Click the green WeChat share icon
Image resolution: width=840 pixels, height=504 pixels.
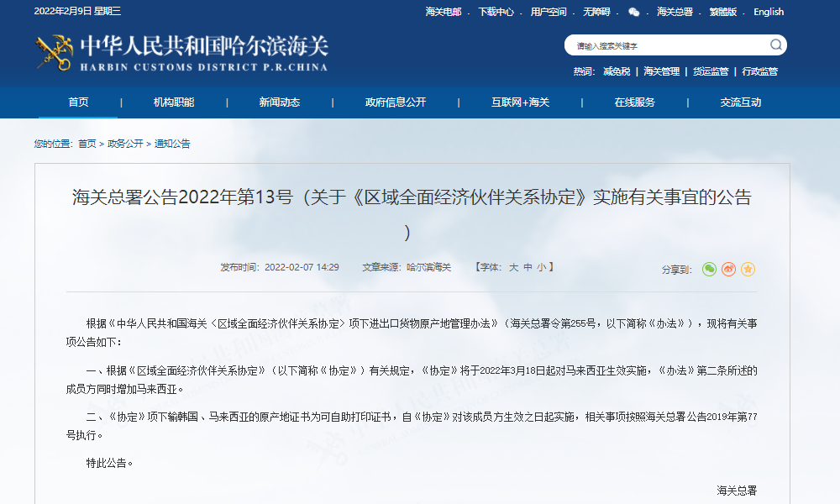pyautogui.click(x=709, y=269)
